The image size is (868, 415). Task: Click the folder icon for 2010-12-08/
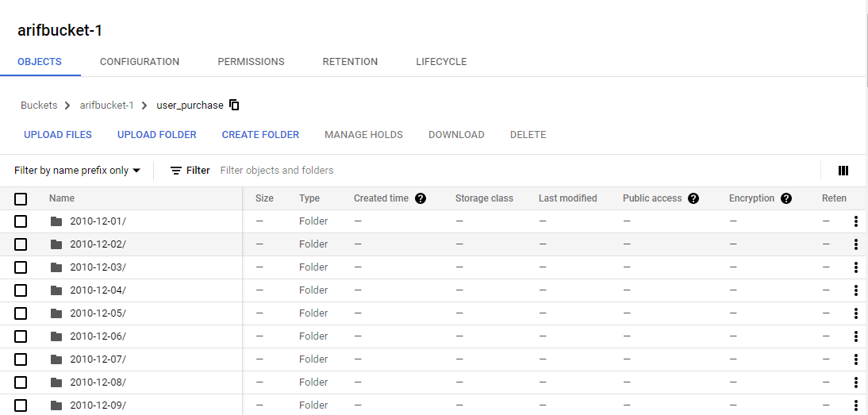(x=56, y=382)
